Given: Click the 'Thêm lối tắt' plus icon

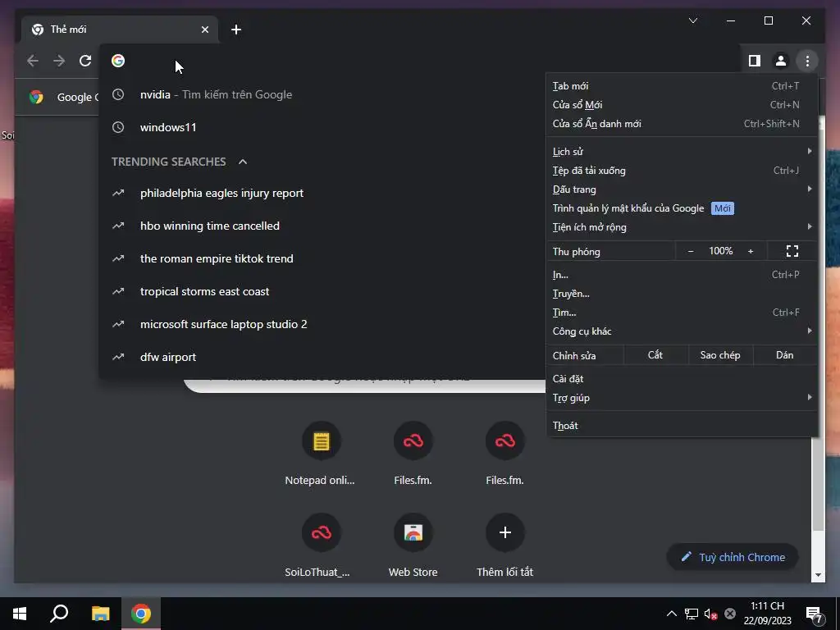Looking at the screenshot, I should [504, 532].
